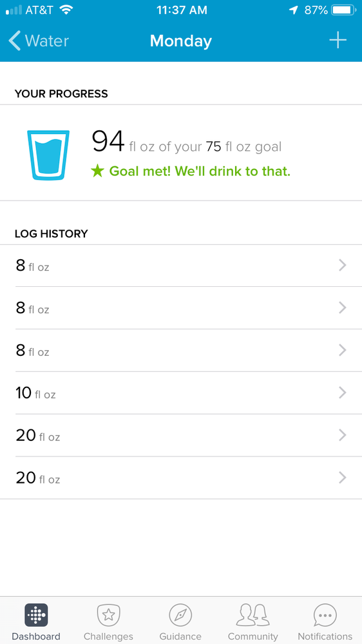Screen dimensions: 362x644
Task: Expand chevron on first 8 fl oz entry
Action: 343,266
